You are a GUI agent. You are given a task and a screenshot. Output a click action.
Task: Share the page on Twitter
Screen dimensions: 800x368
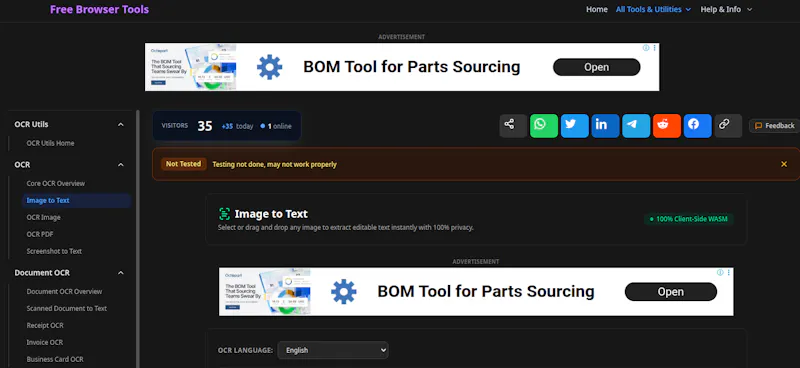(574, 126)
